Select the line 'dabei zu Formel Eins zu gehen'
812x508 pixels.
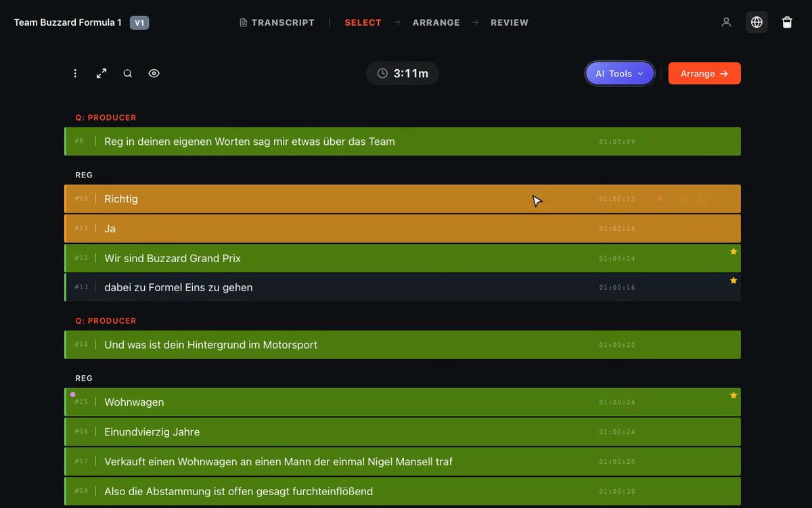[x=403, y=287]
